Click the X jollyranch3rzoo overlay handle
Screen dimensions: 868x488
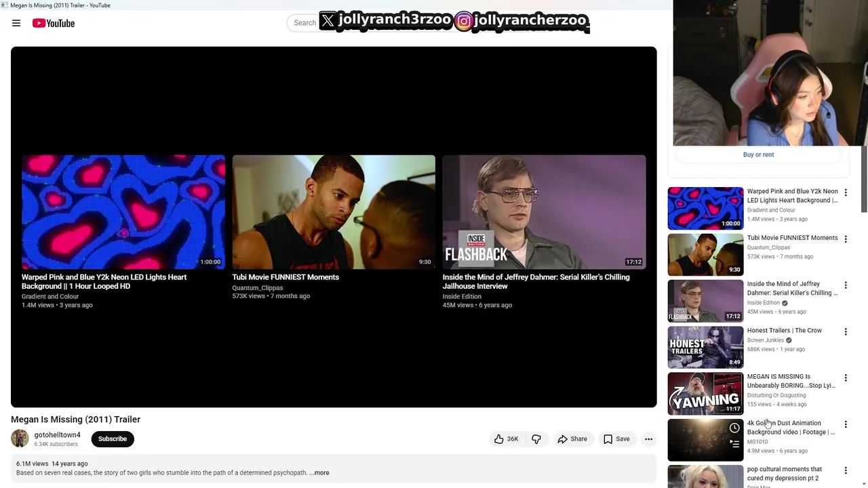tap(385, 20)
